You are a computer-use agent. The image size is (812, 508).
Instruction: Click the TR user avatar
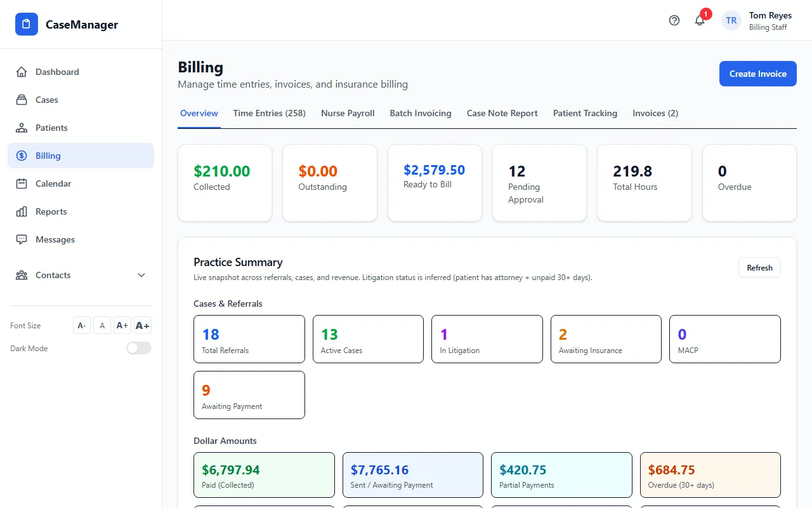point(731,20)
